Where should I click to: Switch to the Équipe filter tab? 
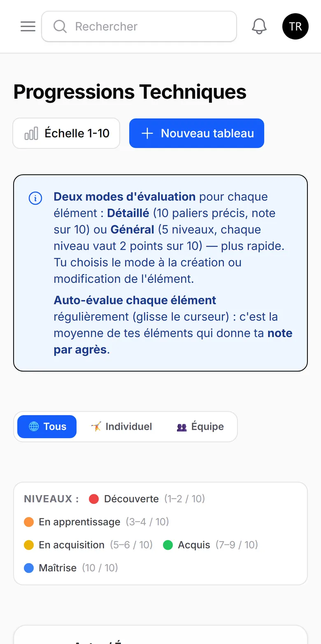(x=200, y=427)
